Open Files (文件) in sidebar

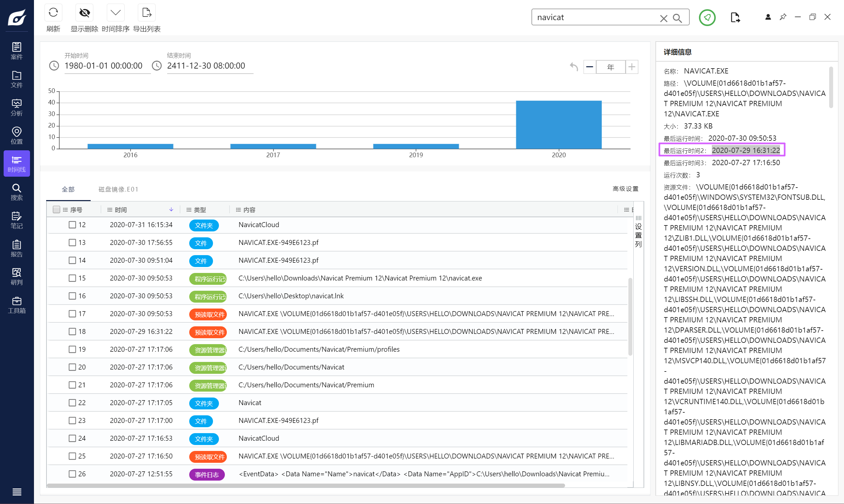[x=16, y=79]
